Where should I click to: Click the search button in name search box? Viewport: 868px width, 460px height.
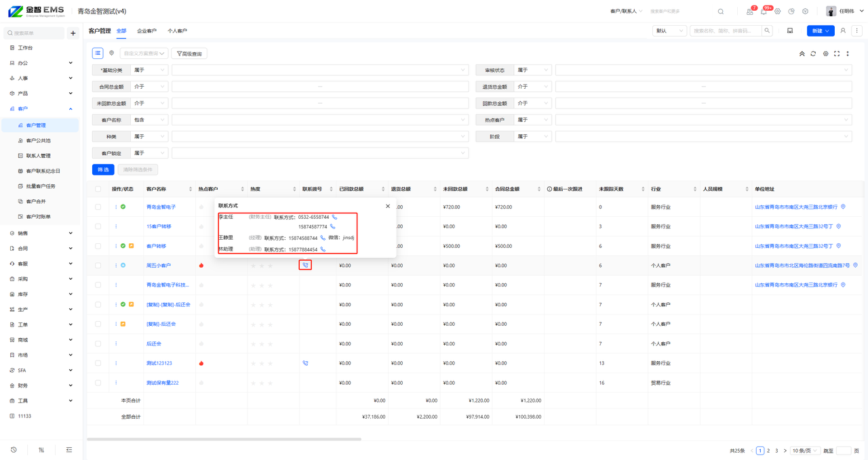(x=767, y=30)
